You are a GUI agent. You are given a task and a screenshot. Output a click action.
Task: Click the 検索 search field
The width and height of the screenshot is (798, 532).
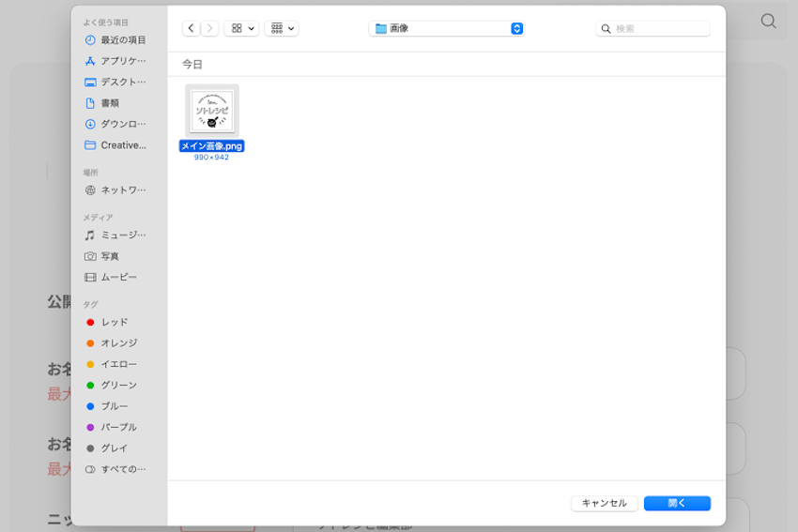pyautogui.click(x=653, y=28)
